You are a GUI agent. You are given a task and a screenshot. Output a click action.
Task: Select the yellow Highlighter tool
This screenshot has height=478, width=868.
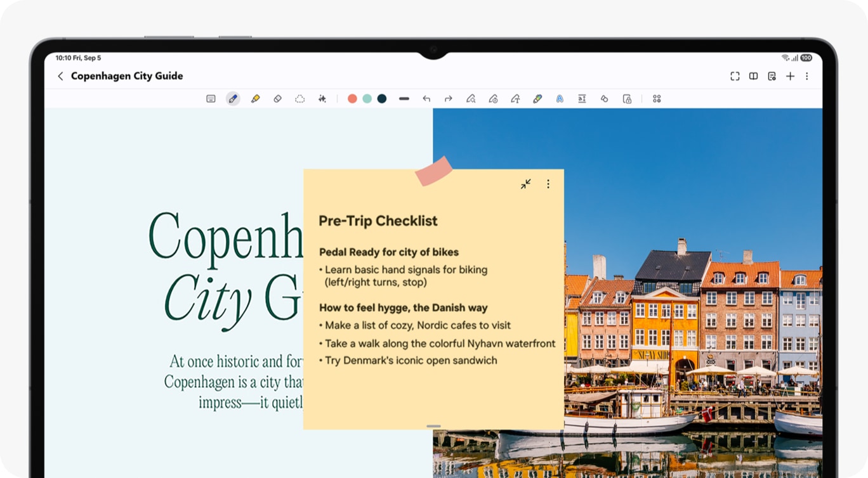(x=255, y=99)
